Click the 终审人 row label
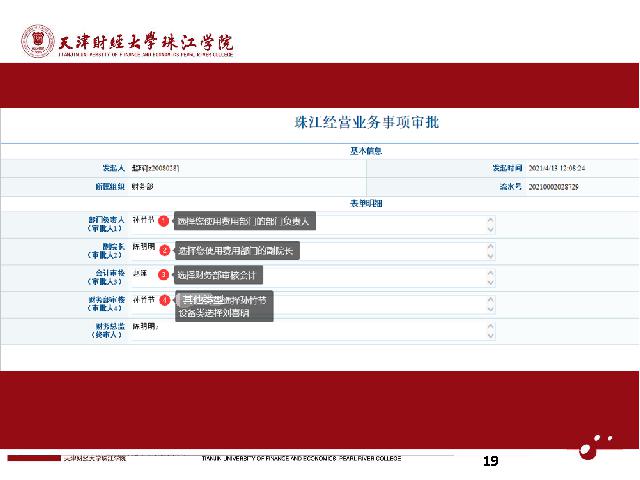The image size is (640, 480). tap(107, 330)
